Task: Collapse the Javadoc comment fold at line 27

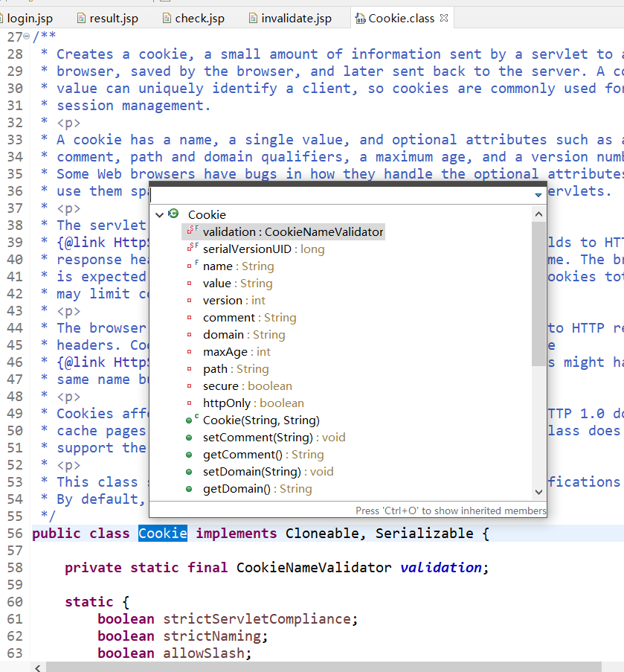Action: click(27, 36)
